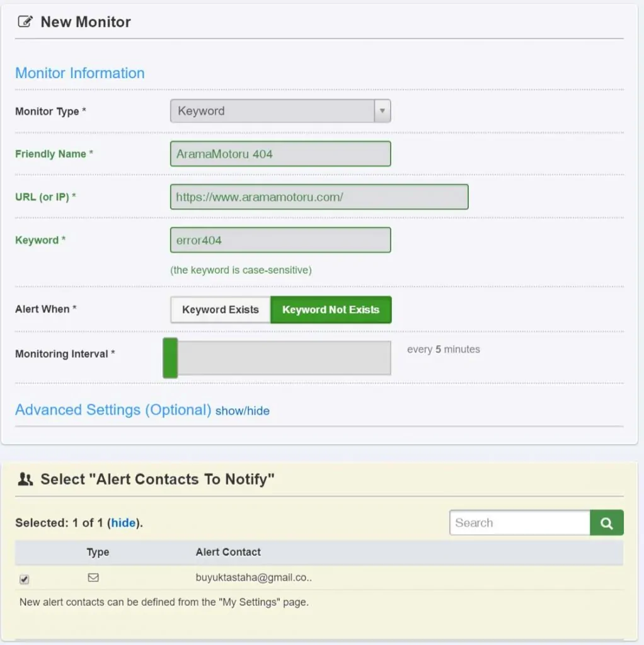Click the hide link next to Selected
Viewport: 644px width, 645px height.
click(124, 523)
